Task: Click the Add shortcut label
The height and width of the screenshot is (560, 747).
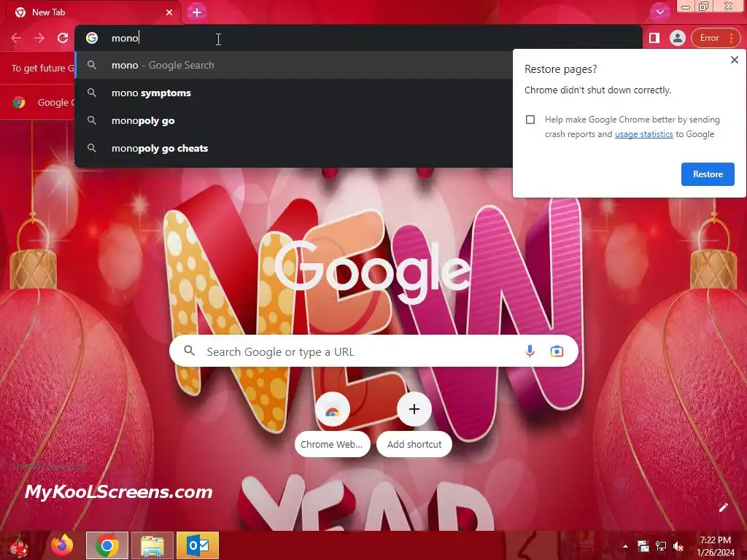Action: click(414, 444)
